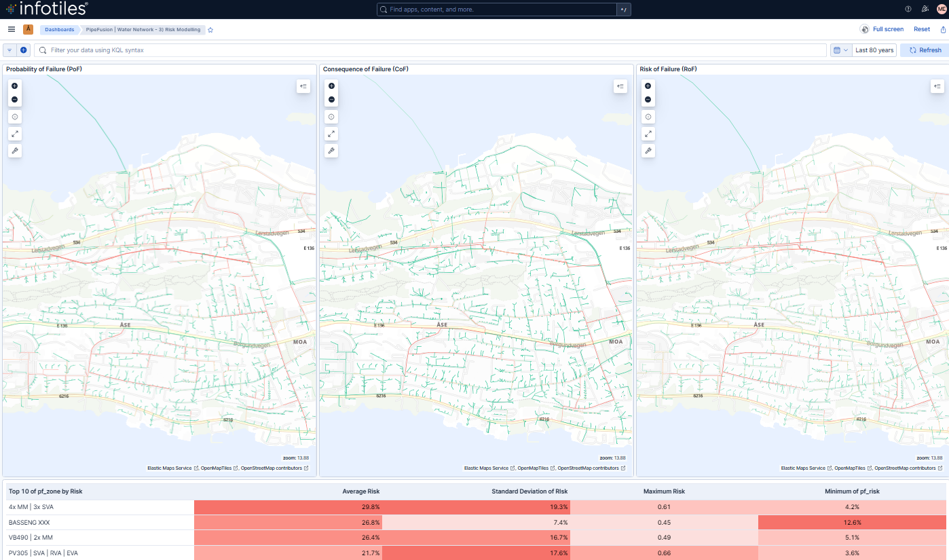The width and height of the screenshot is (949, 560).
Task: Fit the Risk of Failure map to data bounds
Action: point(648,133)
